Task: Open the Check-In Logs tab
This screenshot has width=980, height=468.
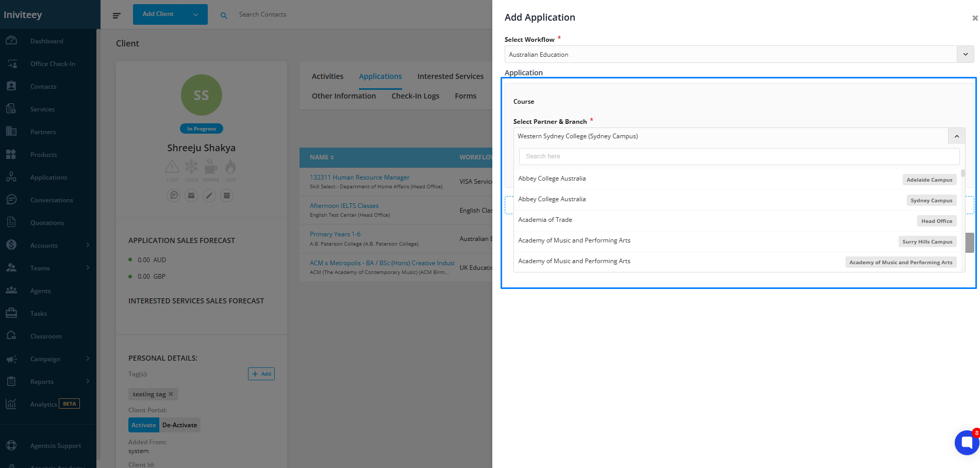Action: [x=415, y=96]
